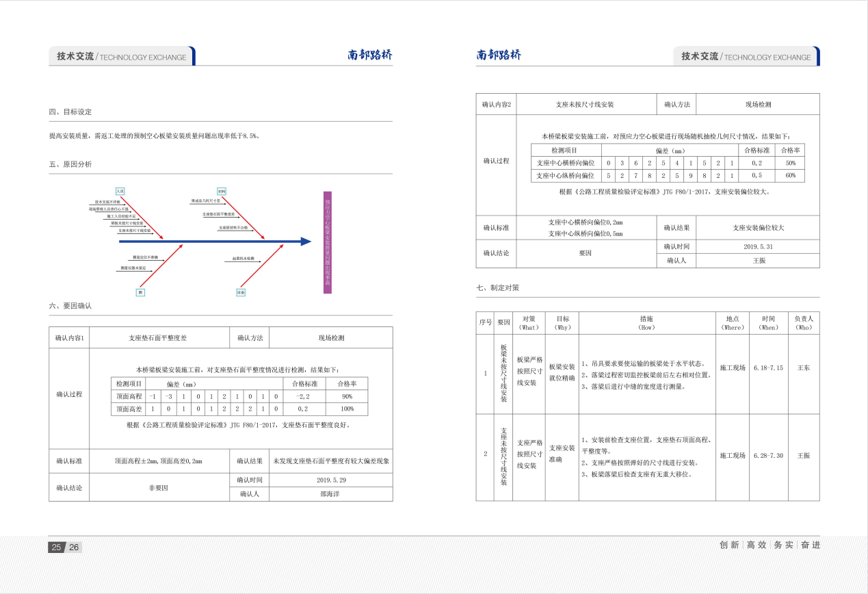This screenshot has width=868, height=594.
Task: Click the "非要因" conclusion cell
Action: (158, 488)
